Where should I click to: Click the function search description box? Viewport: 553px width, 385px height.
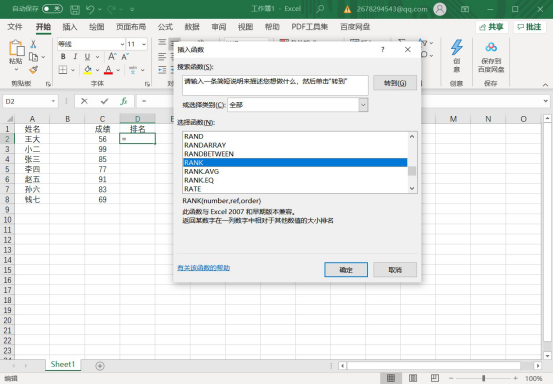coord(275,85)
